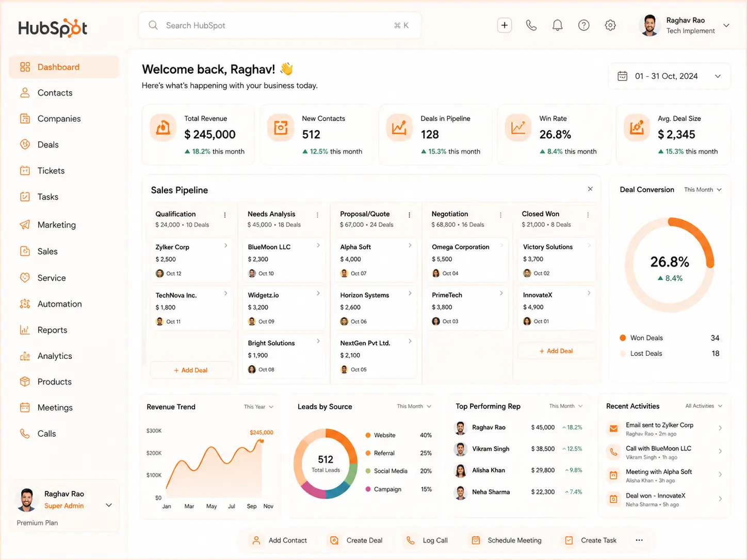Click the Create Deal button
Screen dimensions: 747x560
(356, 540)
